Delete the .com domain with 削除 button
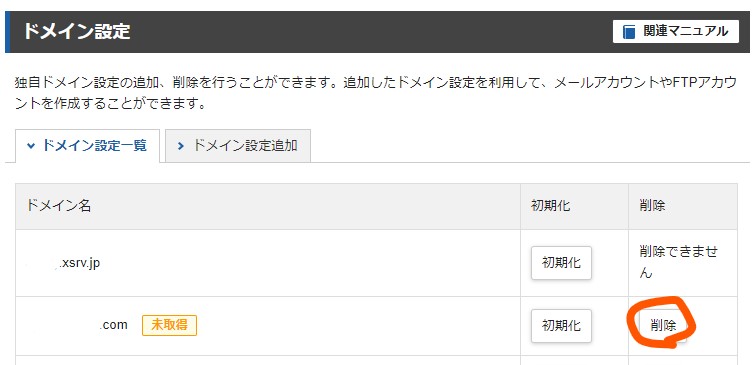 (x=663, y=326)
